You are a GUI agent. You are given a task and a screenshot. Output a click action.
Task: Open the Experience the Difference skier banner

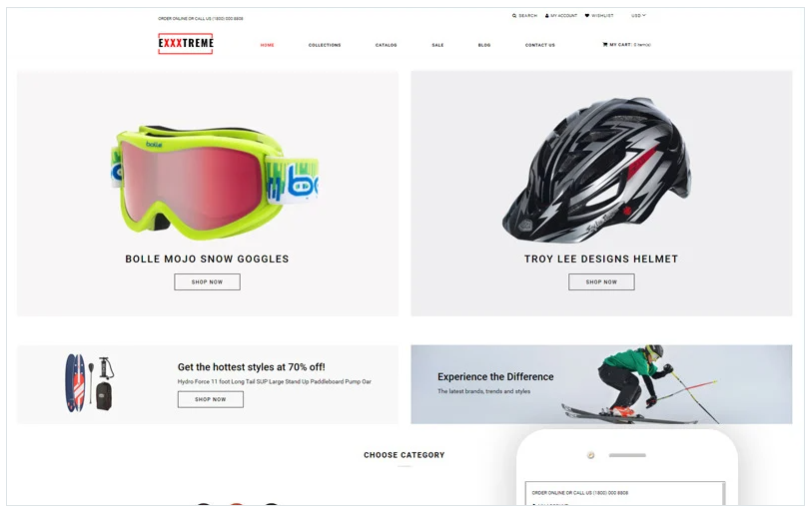coord(601,384)
